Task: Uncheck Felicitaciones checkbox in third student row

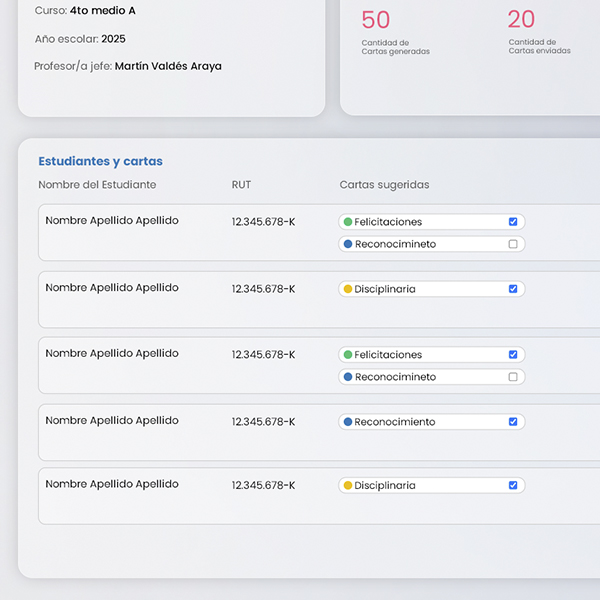Action: tap(513, 355)
